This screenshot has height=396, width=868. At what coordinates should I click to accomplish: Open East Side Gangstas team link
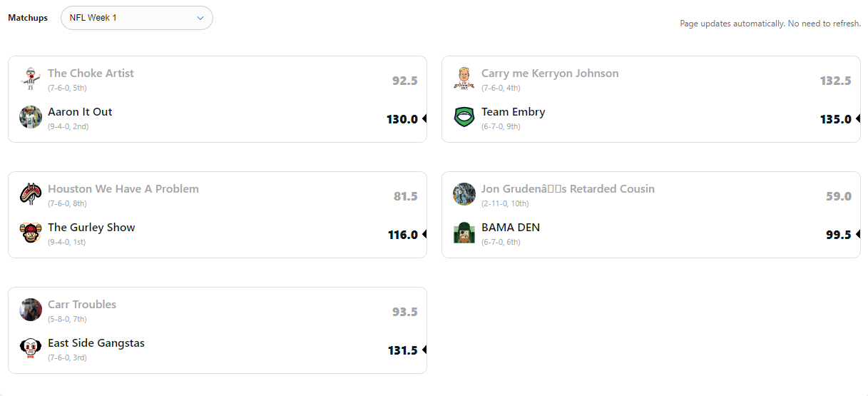coord(96,343)
